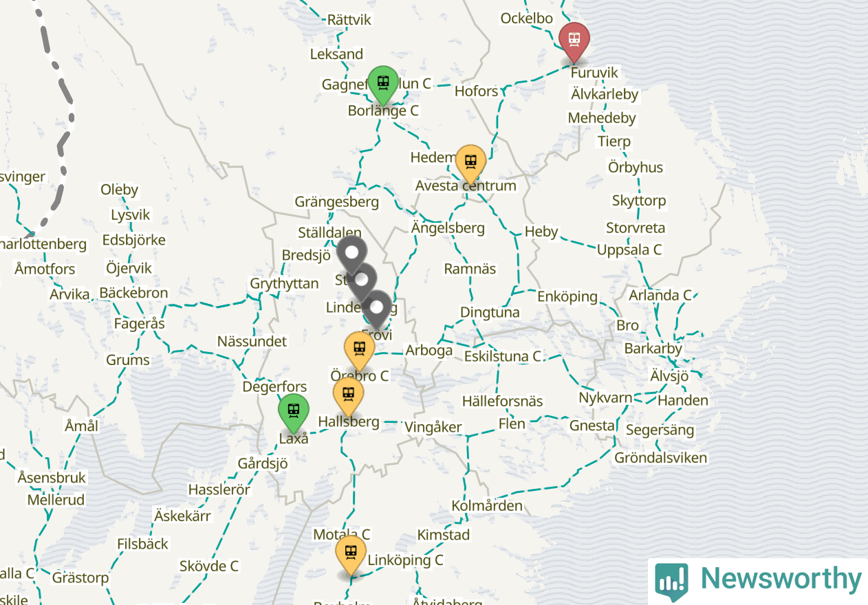Select the middle gray marker above Lindesberg
This screenshot has height=605, width=868.
click(x=362, y=282)
